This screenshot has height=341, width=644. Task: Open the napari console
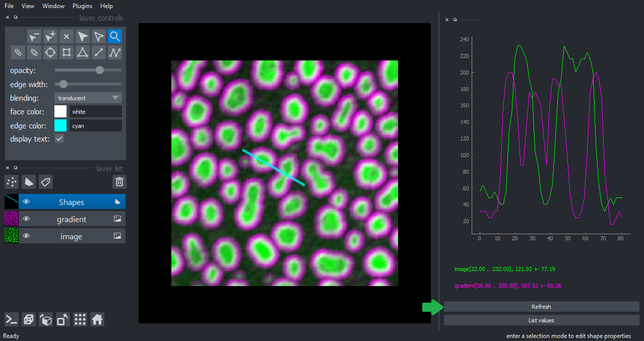coord(12,319)
